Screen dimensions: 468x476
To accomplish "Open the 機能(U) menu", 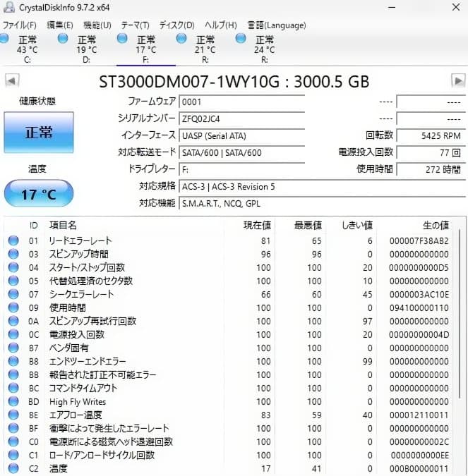I will (x=97, y=25).
